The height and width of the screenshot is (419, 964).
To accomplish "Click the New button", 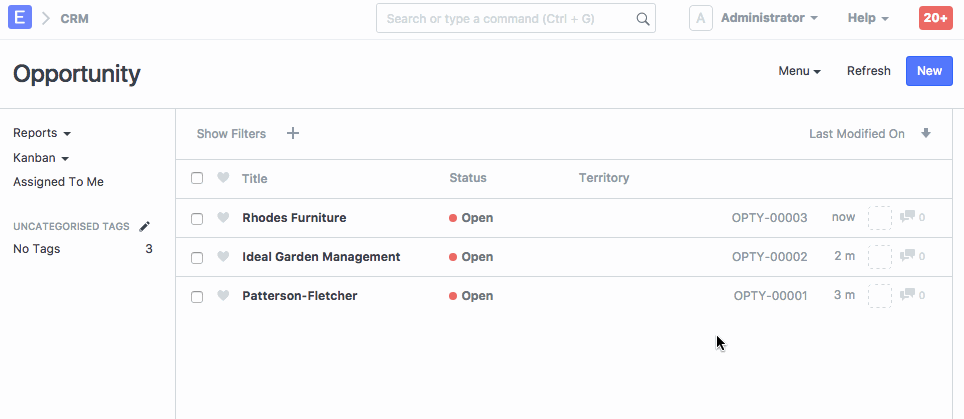I will [x=928, y=71].
